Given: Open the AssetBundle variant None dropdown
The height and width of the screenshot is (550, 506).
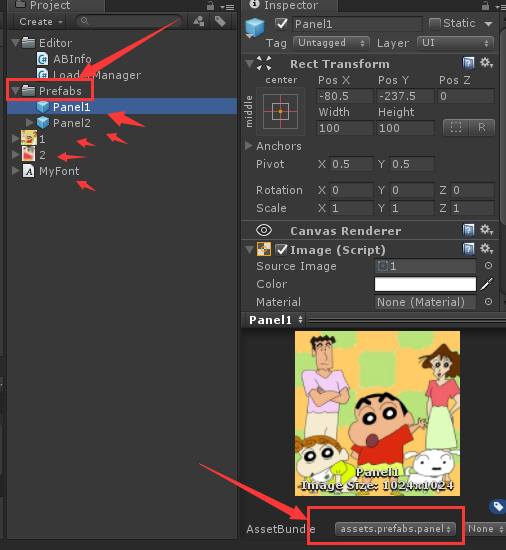Looking at the screenshot, I should [485, 529].
